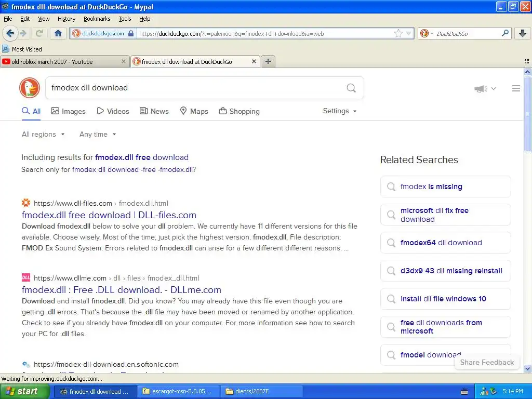This screenshot has width=532, height=399.
Task: Click related search d3dx9 43 dll missing reinstall
Action: [445, 271]
